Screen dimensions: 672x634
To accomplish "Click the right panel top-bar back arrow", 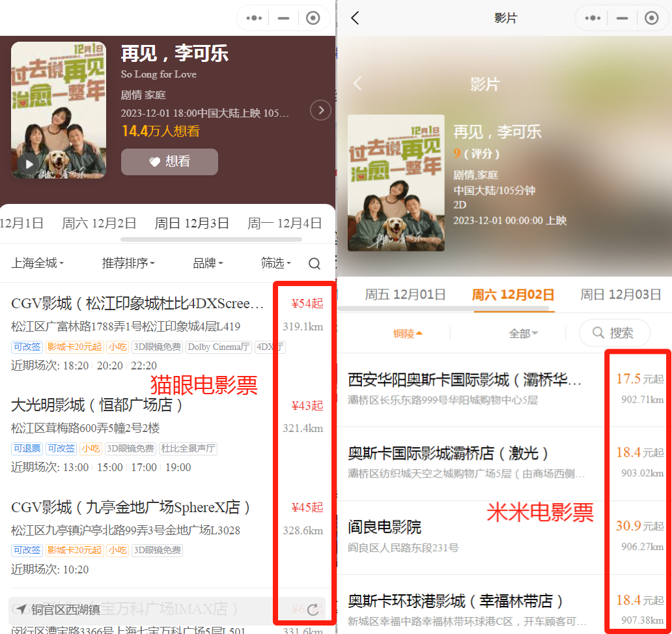I will pyautogui.click(x=355, y=18).
